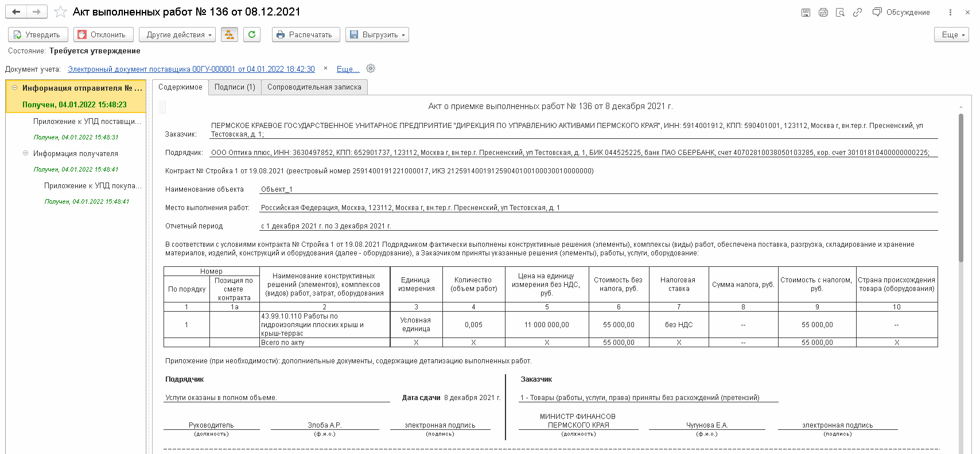
Task: Clear document link with x icon
Action: pos(325,68)
